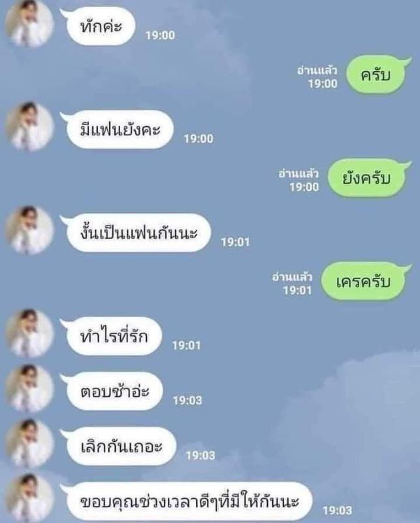
Task: Select the ทักค่ะ message bubble
Action: [101, 26]
